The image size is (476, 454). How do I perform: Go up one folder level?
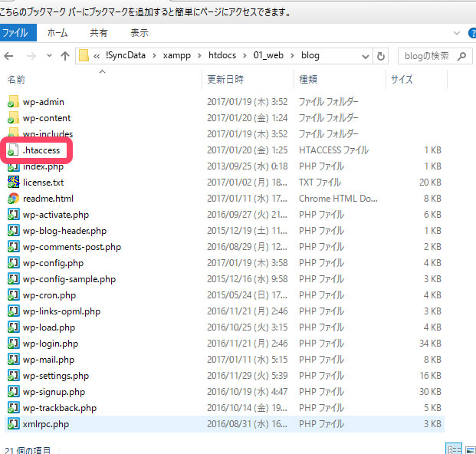pos(65,56)
